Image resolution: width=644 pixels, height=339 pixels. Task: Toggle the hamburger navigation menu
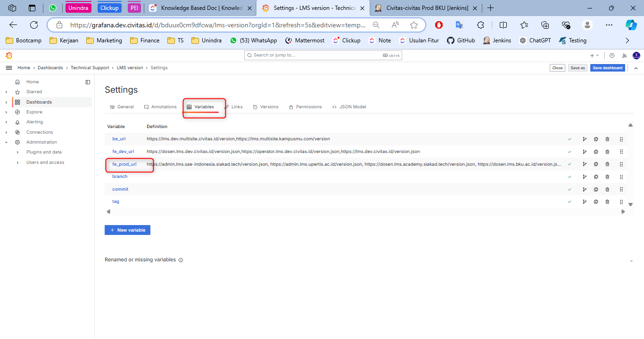(x=9, y=68)
